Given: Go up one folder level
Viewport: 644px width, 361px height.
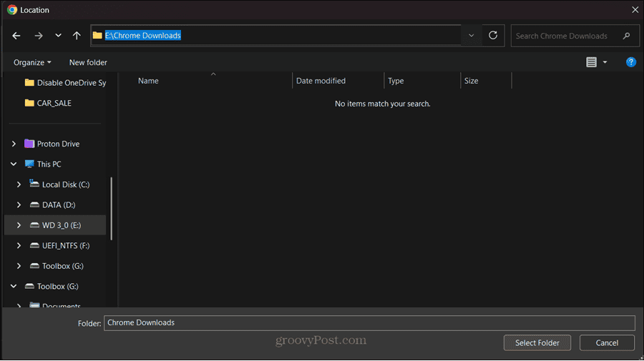Looking at the screenshot, I should point(77,36).
